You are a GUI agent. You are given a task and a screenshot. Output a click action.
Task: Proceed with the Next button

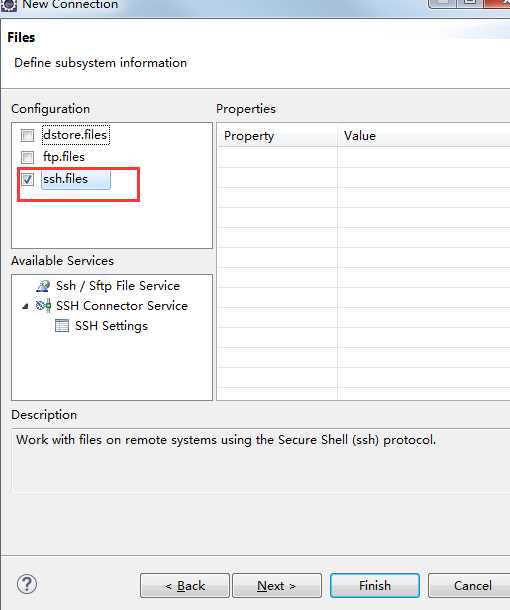click(x=277, y=585)
